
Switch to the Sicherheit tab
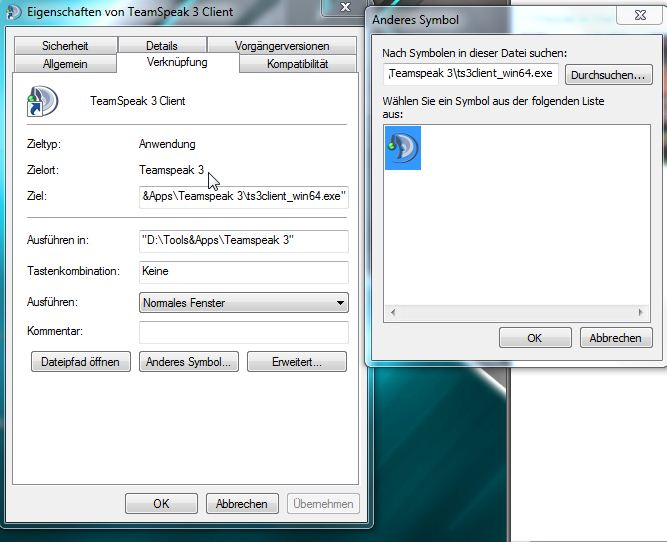(x=65, y=46)
